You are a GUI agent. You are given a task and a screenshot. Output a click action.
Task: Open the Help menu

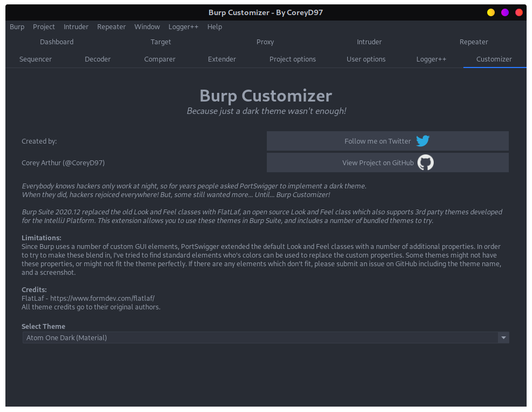coord(215,27)
